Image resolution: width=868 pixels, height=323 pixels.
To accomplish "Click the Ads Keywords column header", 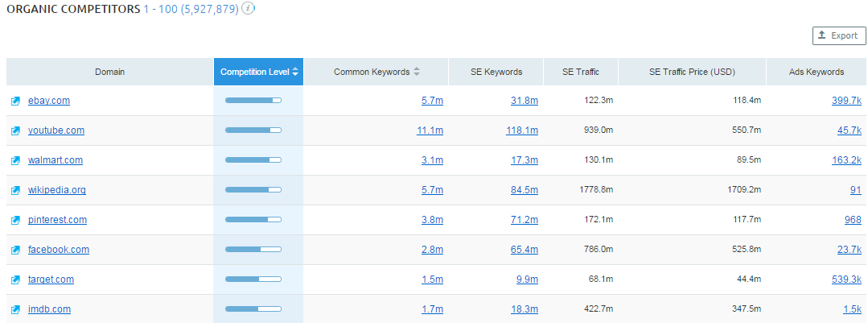I will point(817,72).
